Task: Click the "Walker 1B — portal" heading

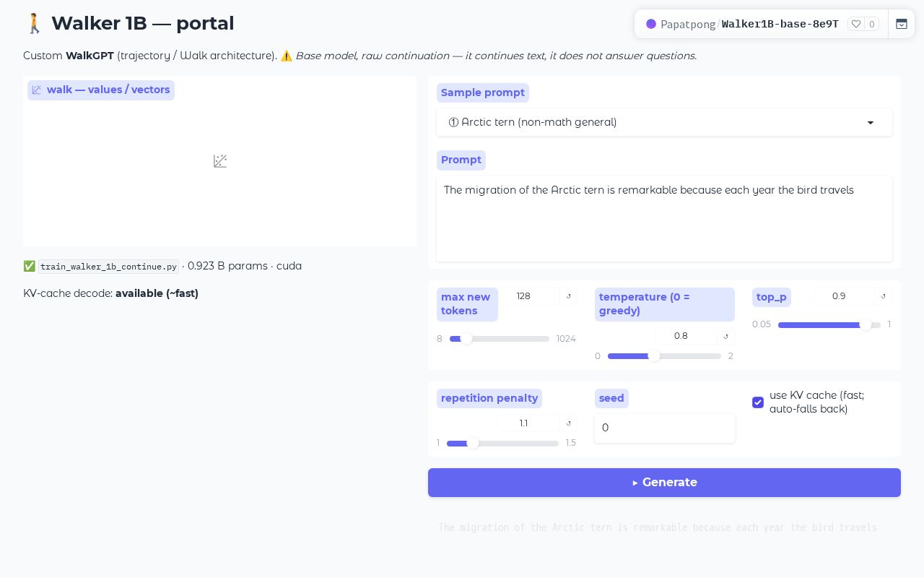Action: pyautogui.click(x=143, y=23)
